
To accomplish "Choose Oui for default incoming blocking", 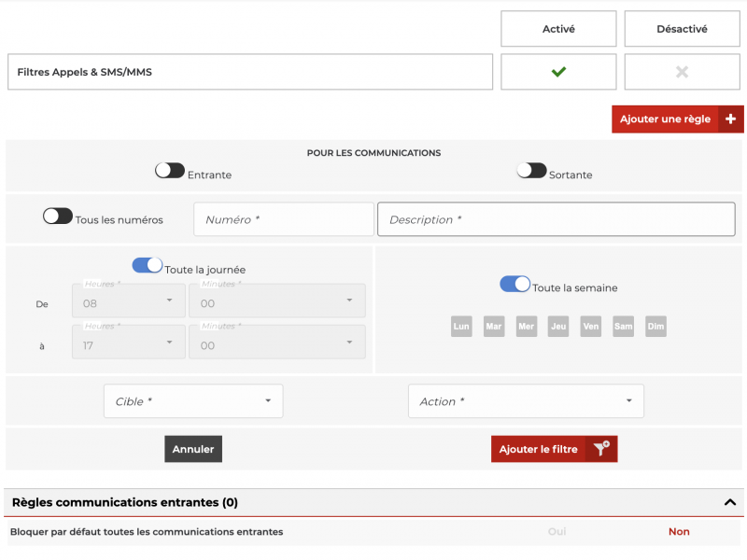I will pos(557,532).
